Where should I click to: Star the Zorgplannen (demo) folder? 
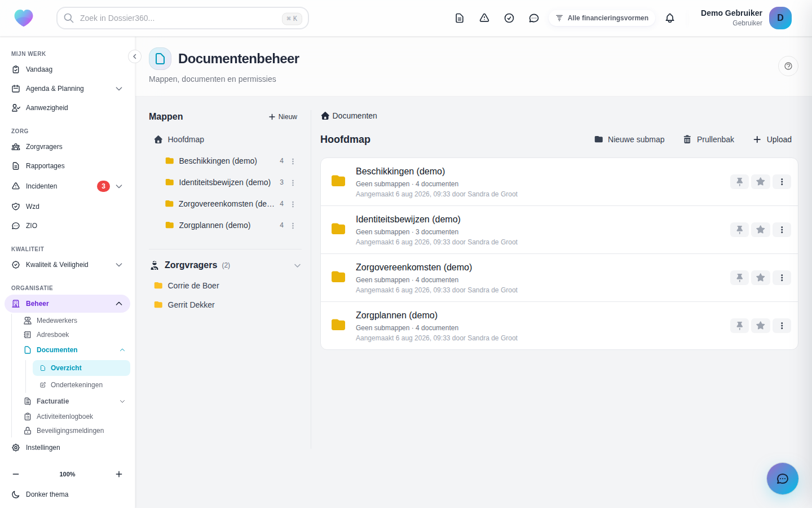coord(761,326)
